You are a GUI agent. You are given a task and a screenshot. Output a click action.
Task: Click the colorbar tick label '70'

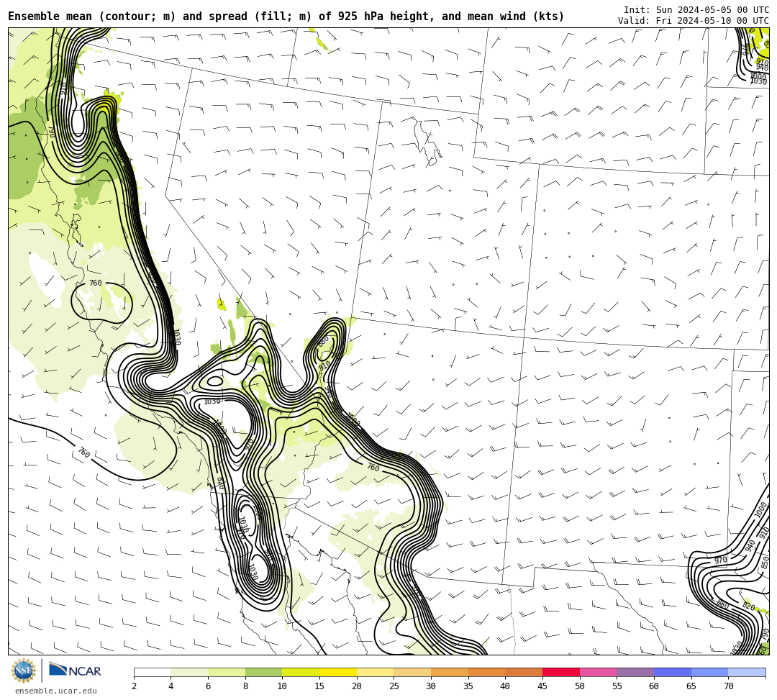click(728, 686)
